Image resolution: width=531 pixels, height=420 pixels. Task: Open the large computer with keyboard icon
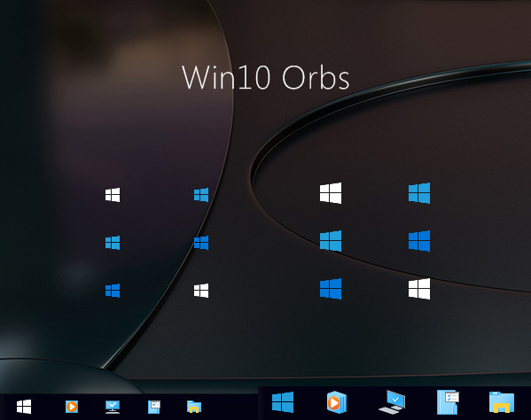[x=392, y=402]
